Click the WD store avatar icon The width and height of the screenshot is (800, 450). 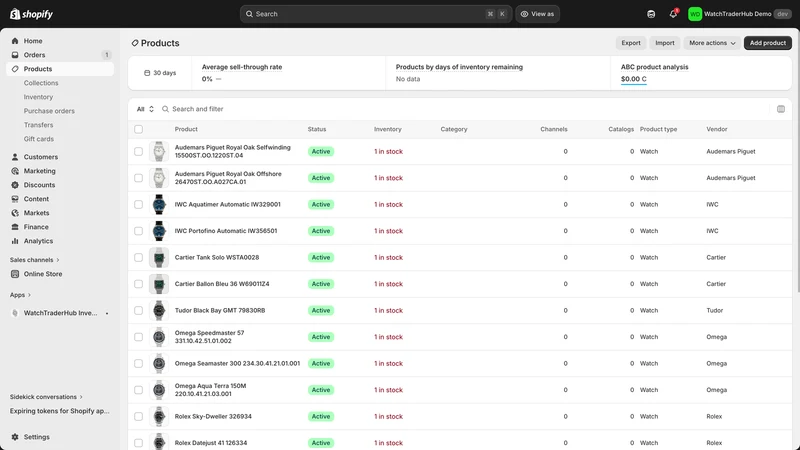(694, 14)
